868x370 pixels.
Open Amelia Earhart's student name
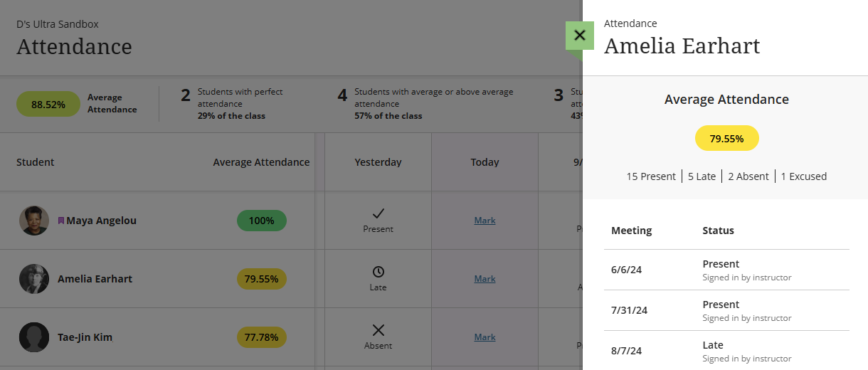[95, 279]
